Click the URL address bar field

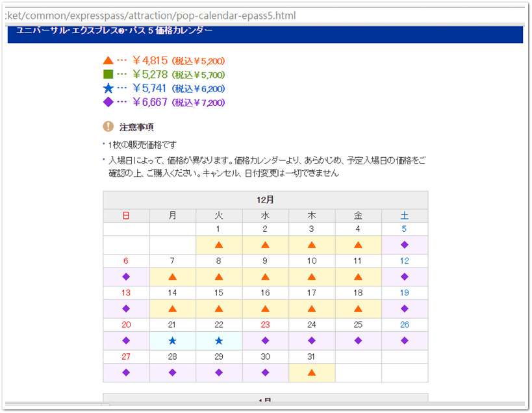pyautogui.click(x=264, y=16)
